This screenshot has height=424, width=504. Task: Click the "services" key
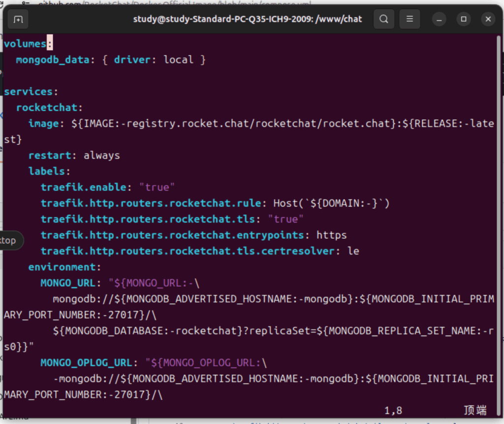coord(28,92)
